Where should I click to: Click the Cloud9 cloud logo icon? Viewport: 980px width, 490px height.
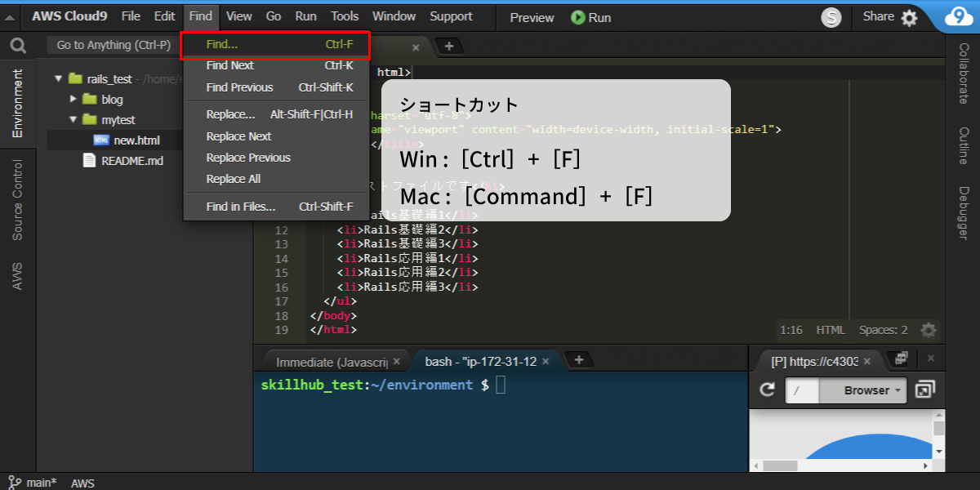coord(957,16)
